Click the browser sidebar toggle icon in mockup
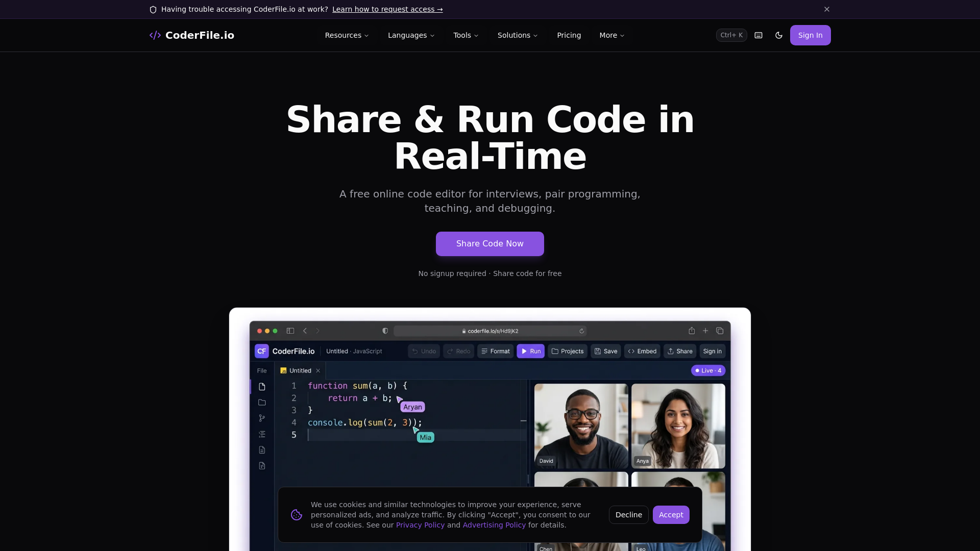The width and height of the screenshot is (980, 551). point(290,331)
